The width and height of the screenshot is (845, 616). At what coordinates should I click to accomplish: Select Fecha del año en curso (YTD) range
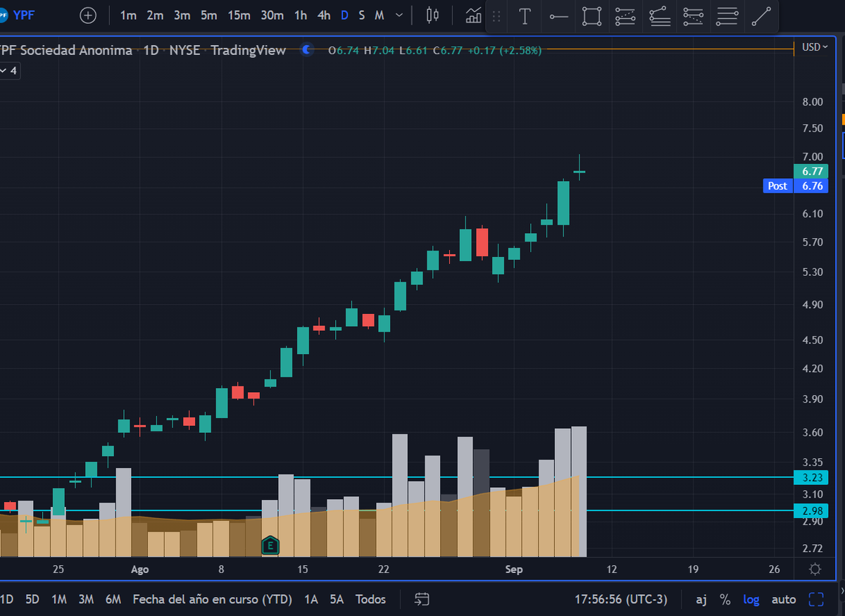pyautogui.click(x=212, y=599)
